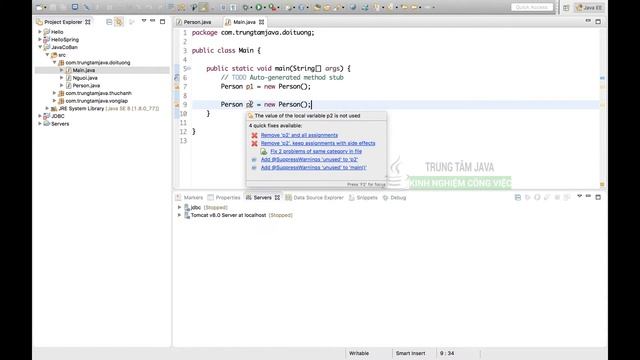Toggle Link with Editor in Project Explorer
The height and width of the screenshot is (360, 640).
coord(119,22)
